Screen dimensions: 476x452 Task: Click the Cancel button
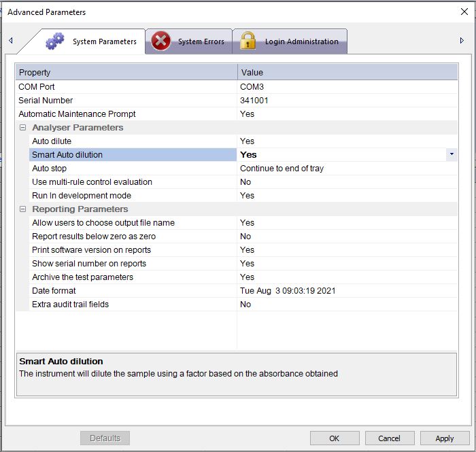point(389,438)
